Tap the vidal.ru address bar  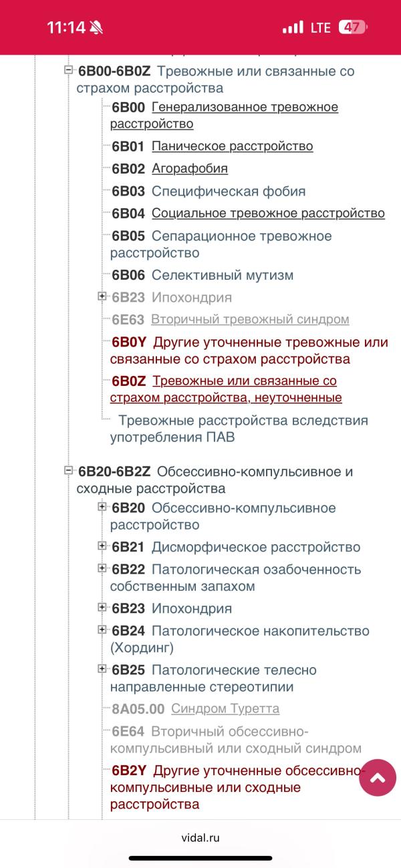[x=200, y=838]
